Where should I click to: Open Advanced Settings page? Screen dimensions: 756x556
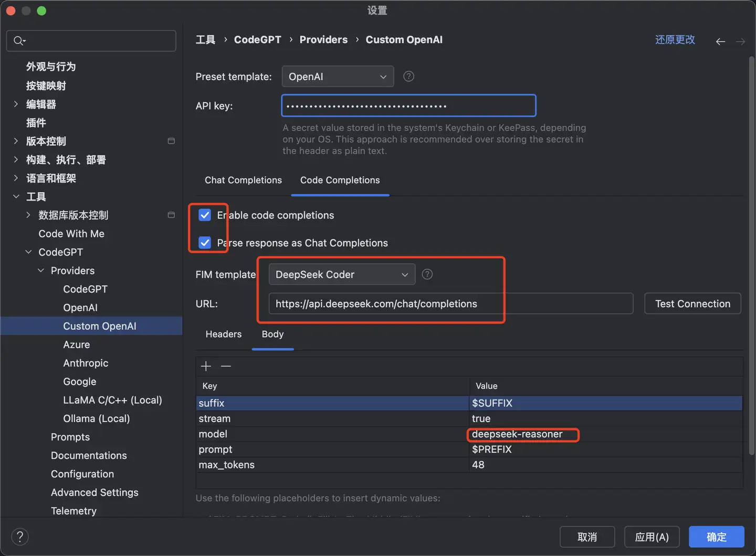94,492
